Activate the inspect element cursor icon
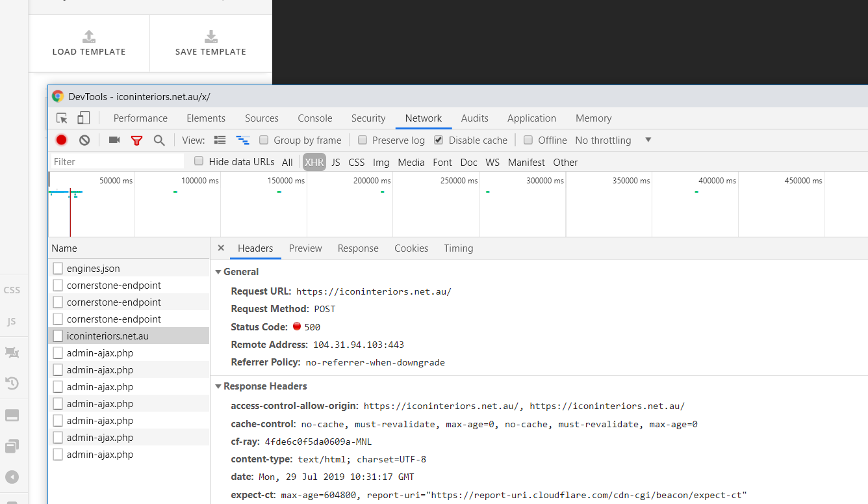This screenshot has width=868, height=504. click(62, 118)
